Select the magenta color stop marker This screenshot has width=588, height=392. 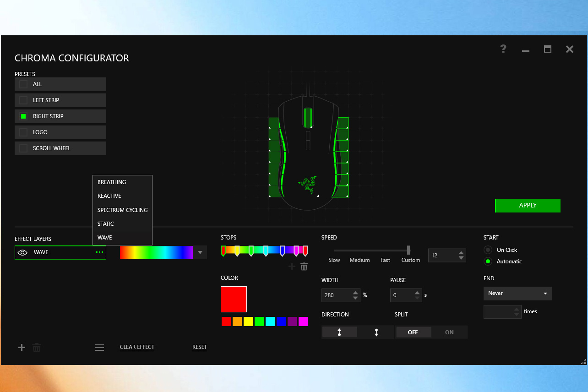[x=296, y=251]
